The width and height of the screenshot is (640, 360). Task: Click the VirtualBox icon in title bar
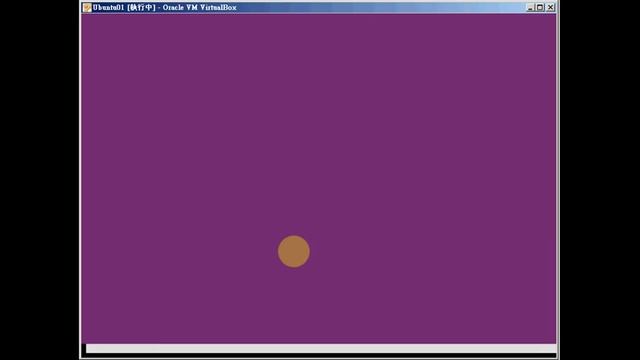click(x=87, y=7)
